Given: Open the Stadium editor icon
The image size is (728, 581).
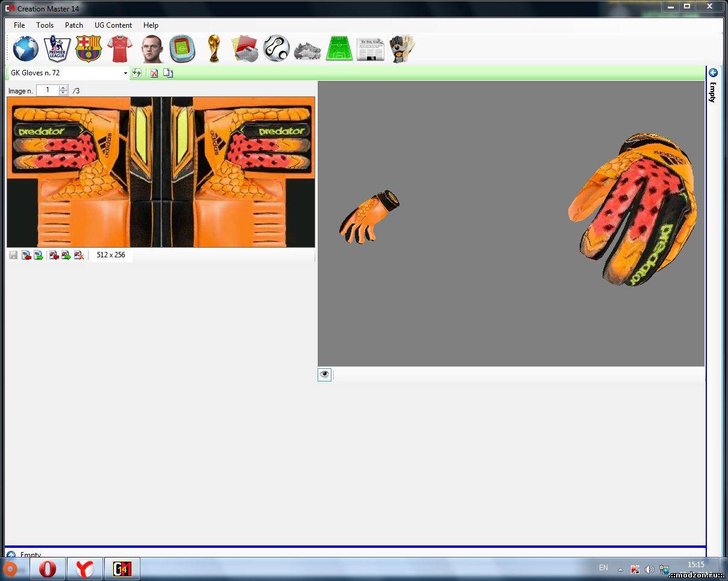Looking at the screenshot, I should pyautogui.click(x=182, y=49).
